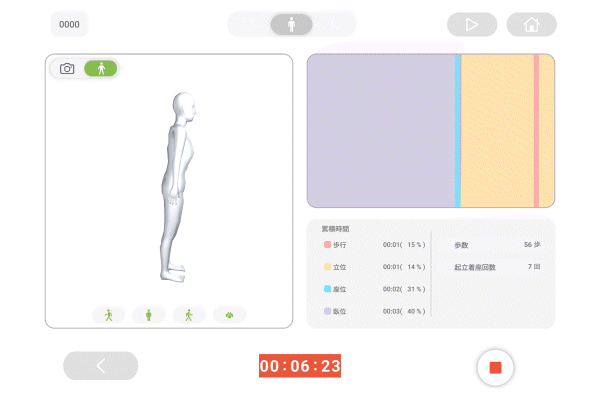Click the blue 座位 legend swatch
The width and height of the screenshot is (600, 402).
point(327,289)
